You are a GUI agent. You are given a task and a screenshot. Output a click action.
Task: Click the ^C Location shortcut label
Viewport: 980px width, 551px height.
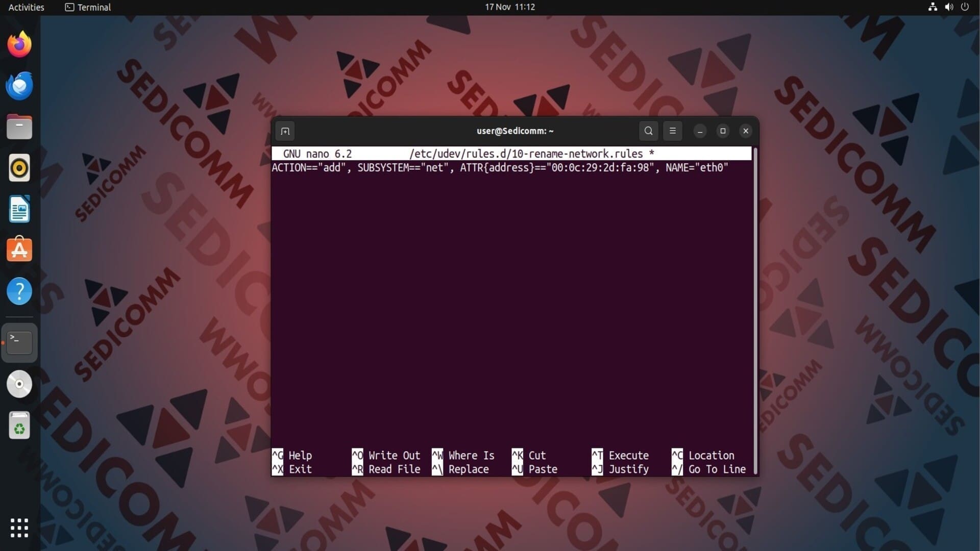(x=703, y=455)
